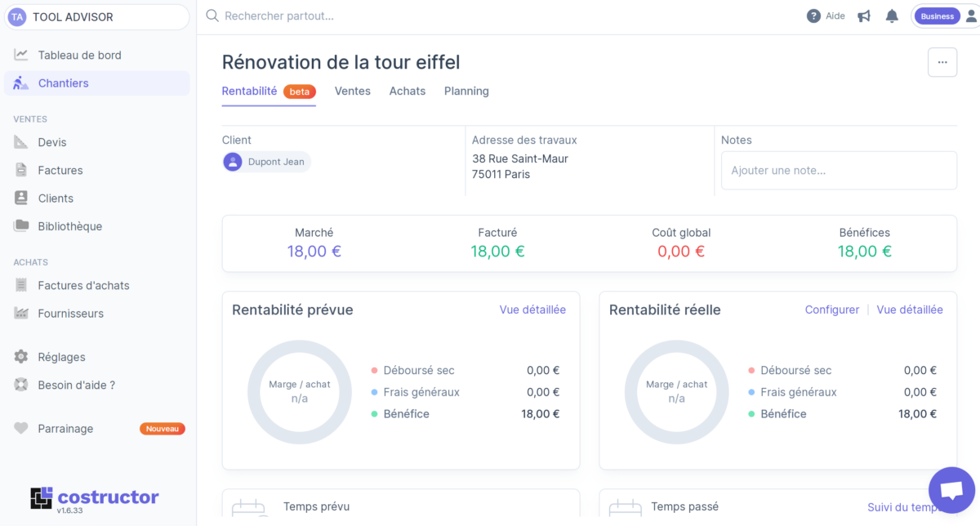Open the three-dot options menu
Image resolution: width=980 pixels, height=526 pixels.
[942, 61]
